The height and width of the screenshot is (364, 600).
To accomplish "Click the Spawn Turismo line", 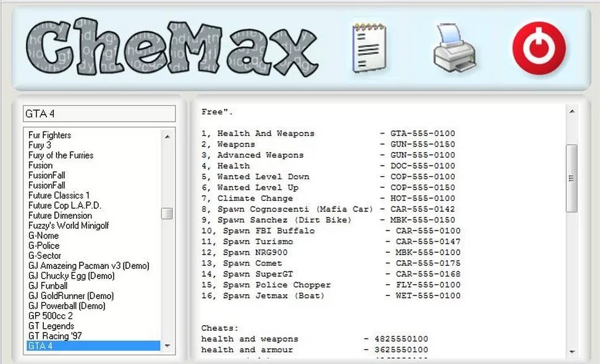I will point(331,242).
